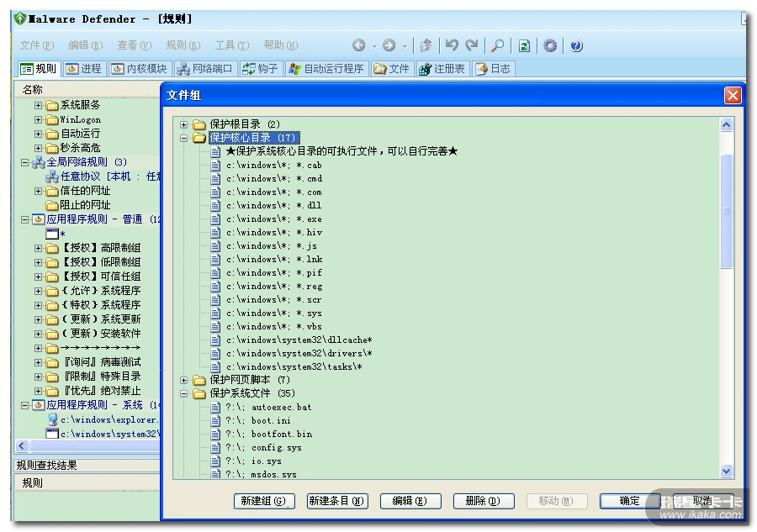Switch to the 自动运行程序 tab
The image size is (757, 532).
tap(326, 69)
